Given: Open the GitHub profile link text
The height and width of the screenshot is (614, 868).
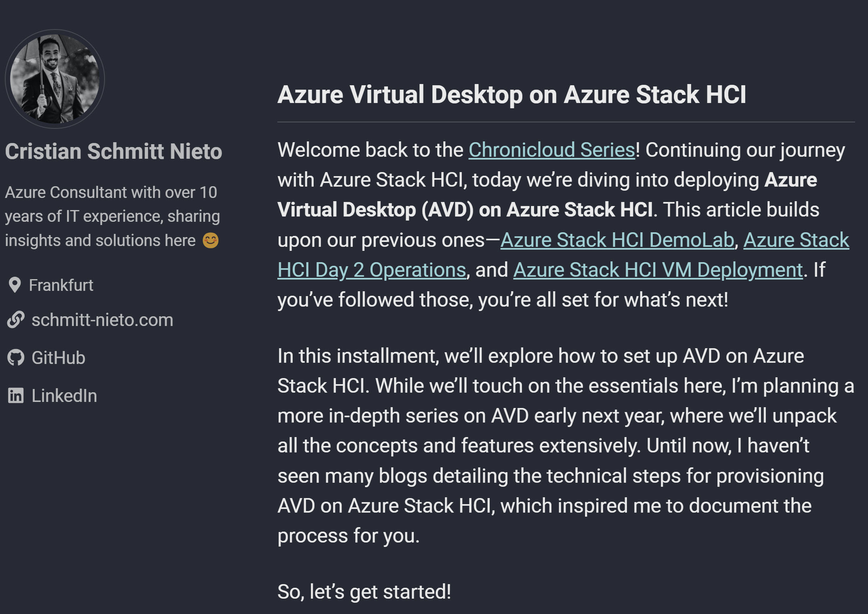Looking at the screenshot, I should click(59, 358).
